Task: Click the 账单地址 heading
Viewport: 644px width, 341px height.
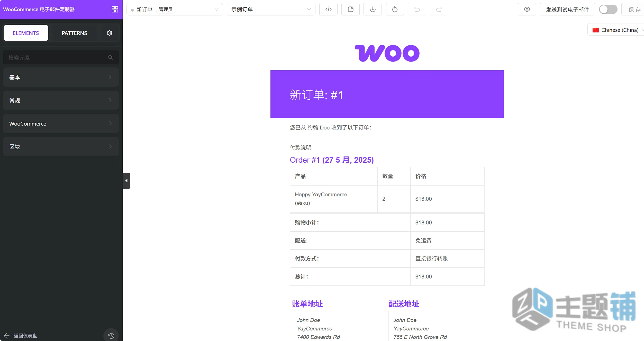Action: click(307, 304)
